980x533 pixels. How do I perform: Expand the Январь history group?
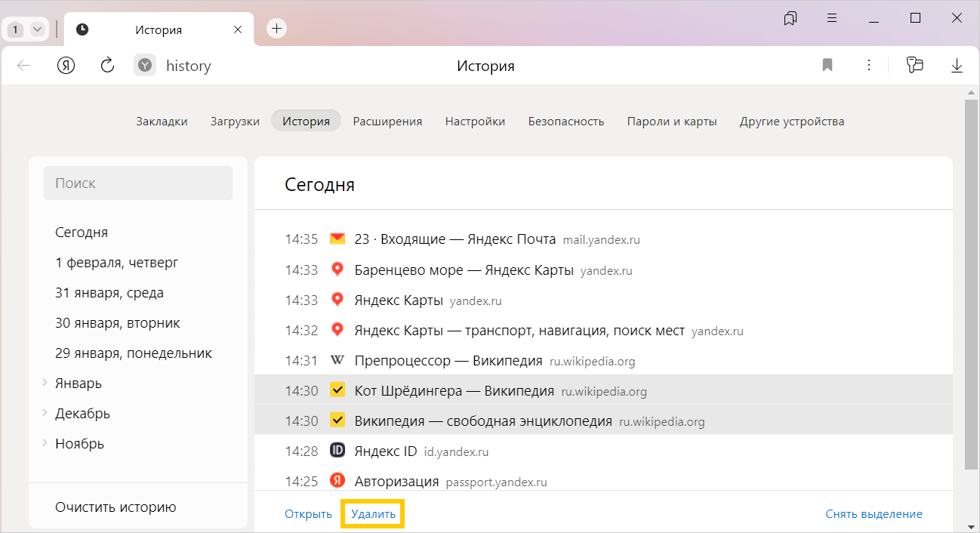pyautogui.click(x=45, y=383)
